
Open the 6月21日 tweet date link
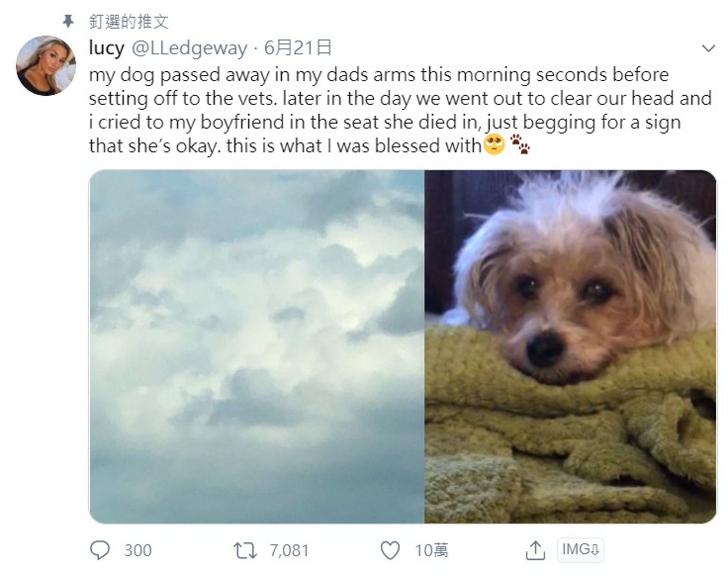pos(298,48)
